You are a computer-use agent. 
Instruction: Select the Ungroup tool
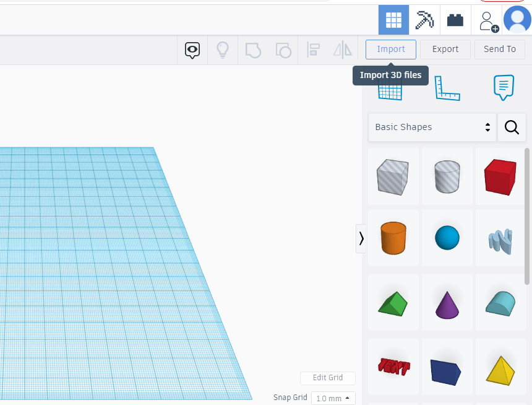coord(283,50)
